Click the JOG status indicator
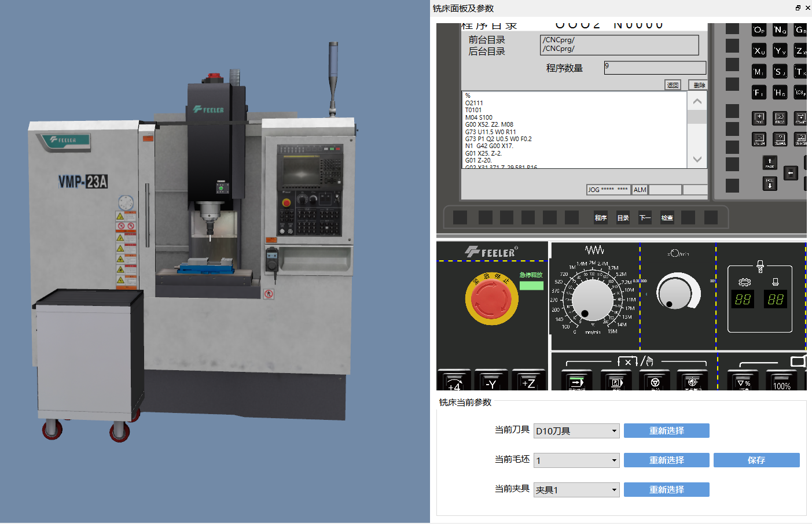This screenshot has height=524, width=812. click(x=608, y=190)
